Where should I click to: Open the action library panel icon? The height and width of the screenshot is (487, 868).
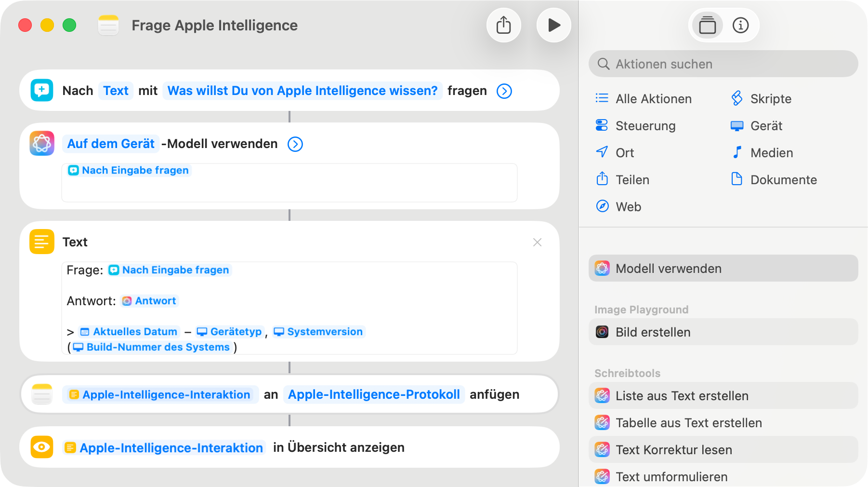coord(707,25)
